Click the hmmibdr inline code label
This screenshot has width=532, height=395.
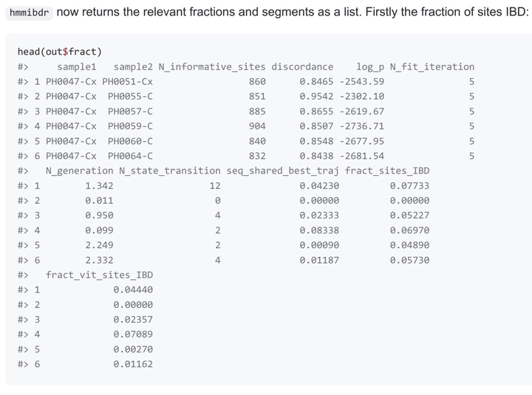pyautogui.click(x=29, y=13)
